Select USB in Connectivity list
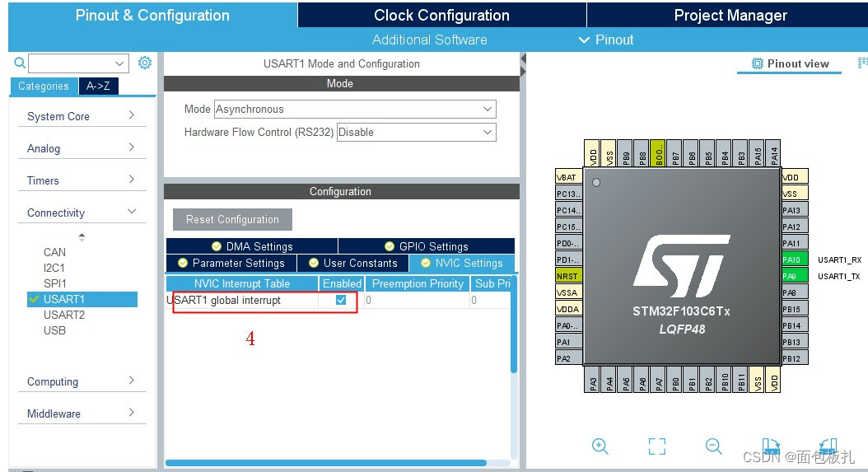Screen dimensions: 868x472 tap(55, 330)
